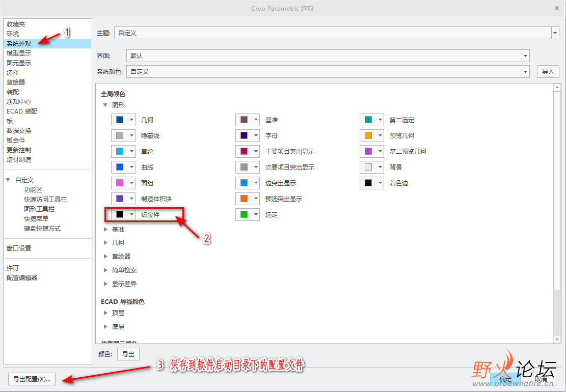Expand the 基准 color section

click(x=105, y=230)
